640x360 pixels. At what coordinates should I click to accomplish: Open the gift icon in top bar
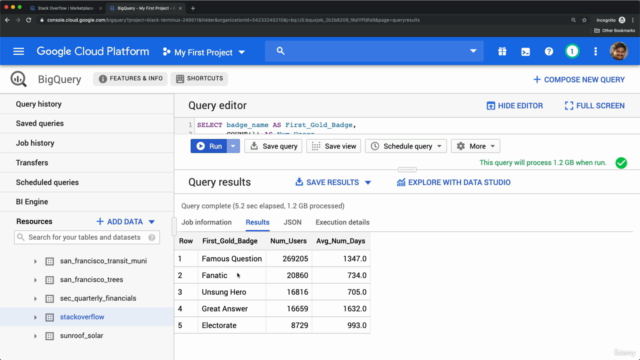pyautogui.click(x=502, y=51)
